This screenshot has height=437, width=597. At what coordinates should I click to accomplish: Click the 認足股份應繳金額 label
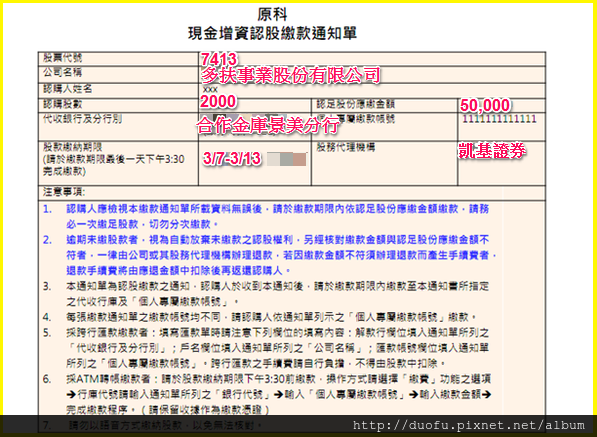[x=356, y=104]
